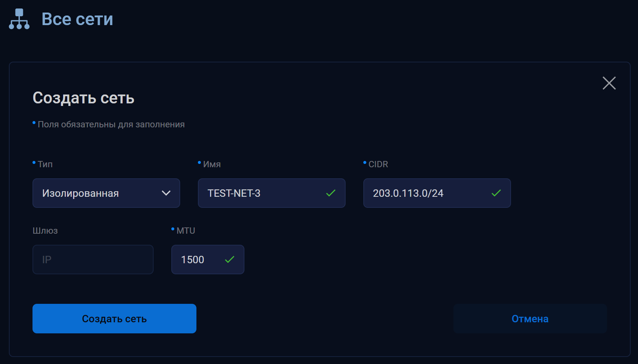Cancel network creation via Отмена button
The image size is (638, 364).
530,319
